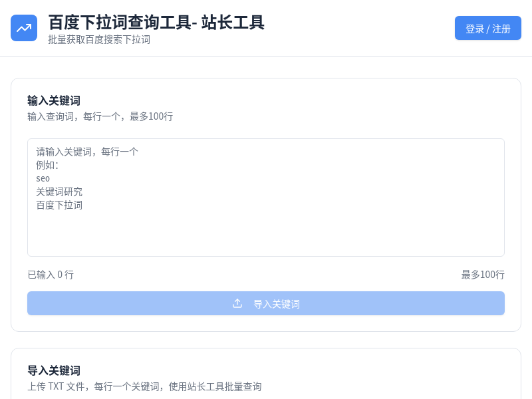This screenshot has height=399, width=532.
Task: Click the page title 百度下拉词查询工具- 站长工具
Action: coord(156,22)
